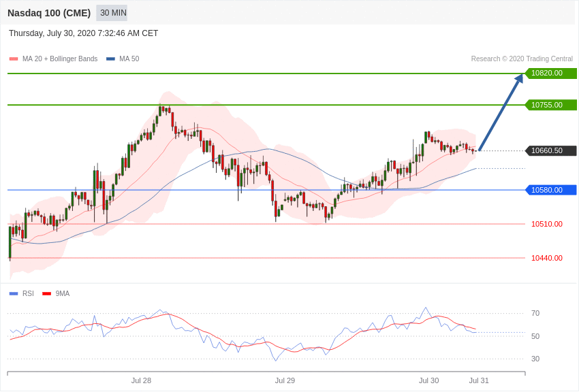Viewport: 579px width, 392px height.
Task: Click the Nasdaq 100 (CME) title
Action: tap(49, 13)
